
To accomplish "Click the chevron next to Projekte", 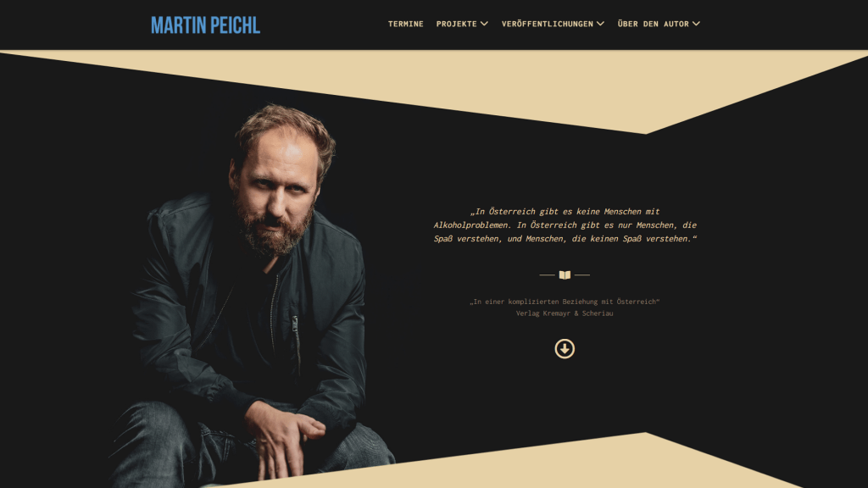I will [484, 24].
